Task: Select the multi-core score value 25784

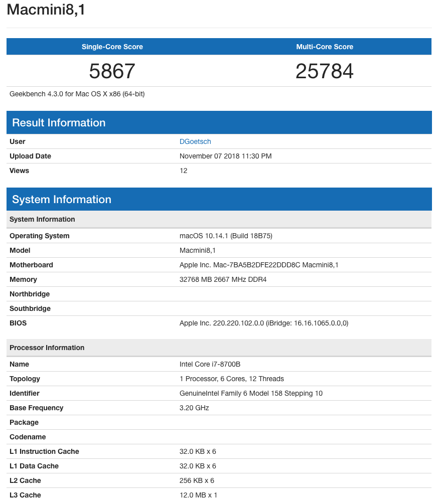Action: 325,71
